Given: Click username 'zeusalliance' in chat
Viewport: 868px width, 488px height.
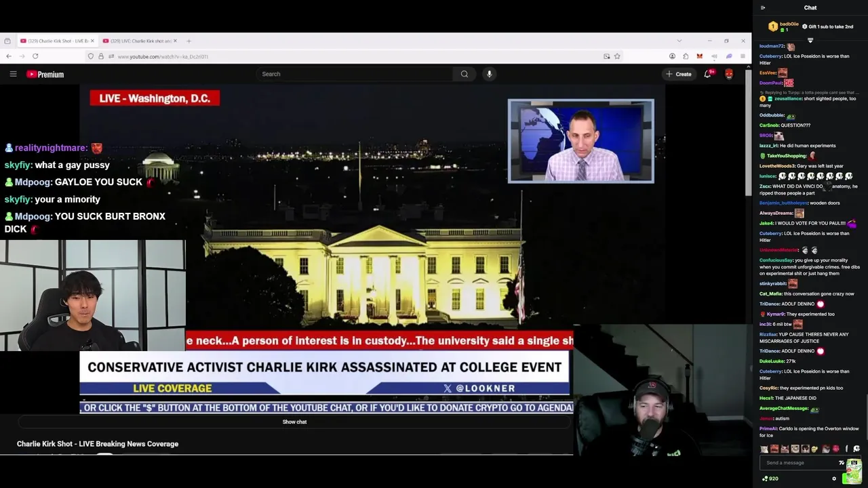Looking at the screenshot, I should coord(788,98).
